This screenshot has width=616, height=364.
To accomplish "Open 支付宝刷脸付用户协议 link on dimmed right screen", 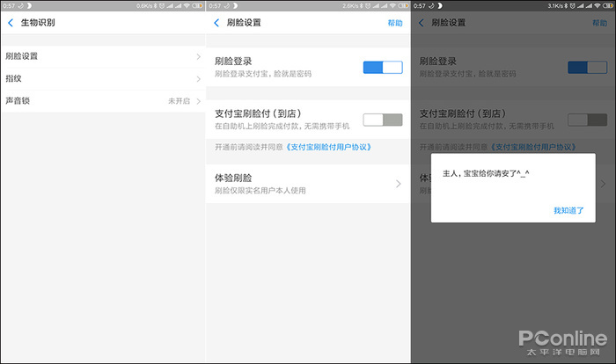I will [x=532, y=147].
